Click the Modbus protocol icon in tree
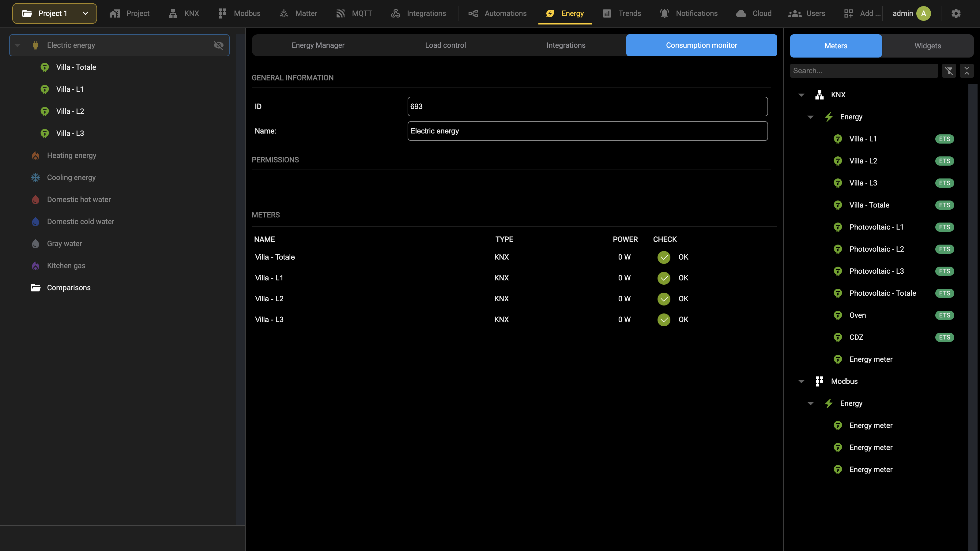This screenshot has width=980, height=551. pos(820,381)
